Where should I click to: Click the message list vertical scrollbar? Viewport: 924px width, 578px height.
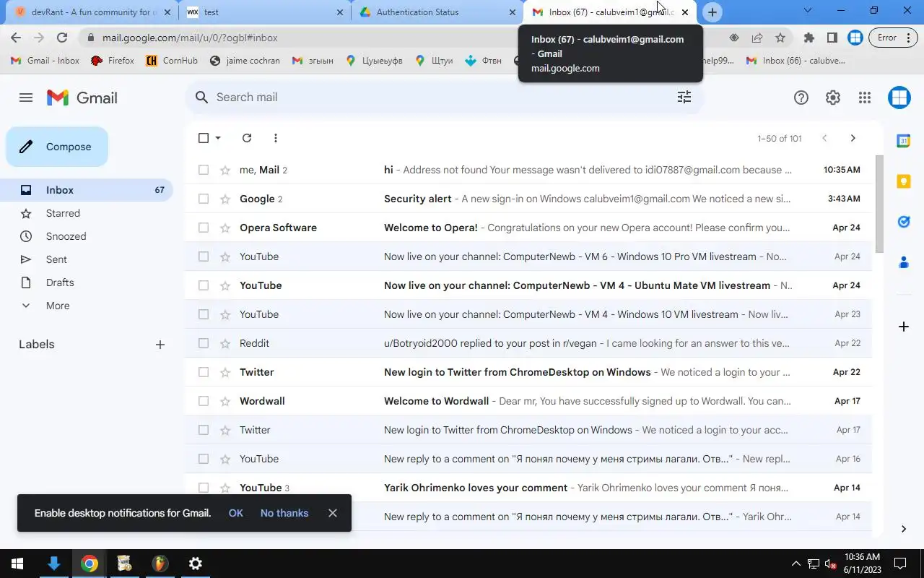point(879,204)
